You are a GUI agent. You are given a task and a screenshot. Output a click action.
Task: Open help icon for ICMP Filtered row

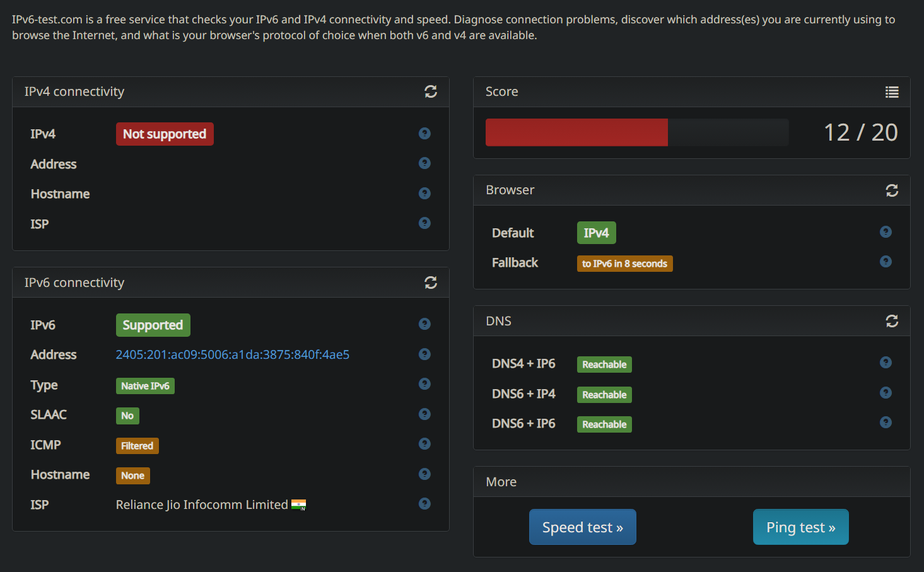(x=424, y=443)
